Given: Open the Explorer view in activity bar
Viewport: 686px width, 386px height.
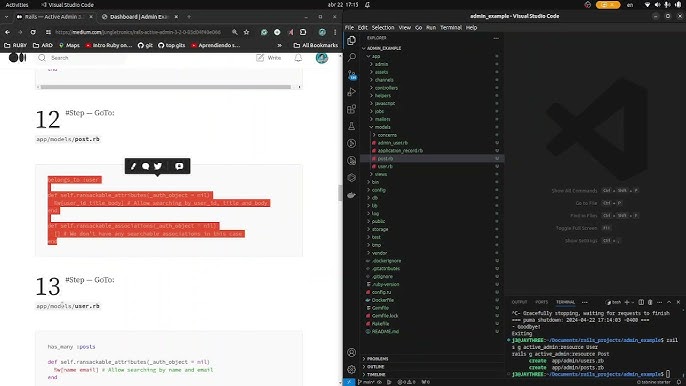Looking at the screenshot, I should point(351,40).
